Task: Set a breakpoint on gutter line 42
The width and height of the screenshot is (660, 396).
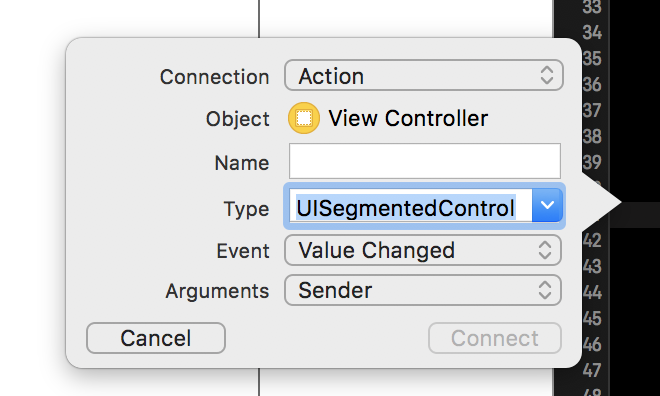Action: (592, 241)
